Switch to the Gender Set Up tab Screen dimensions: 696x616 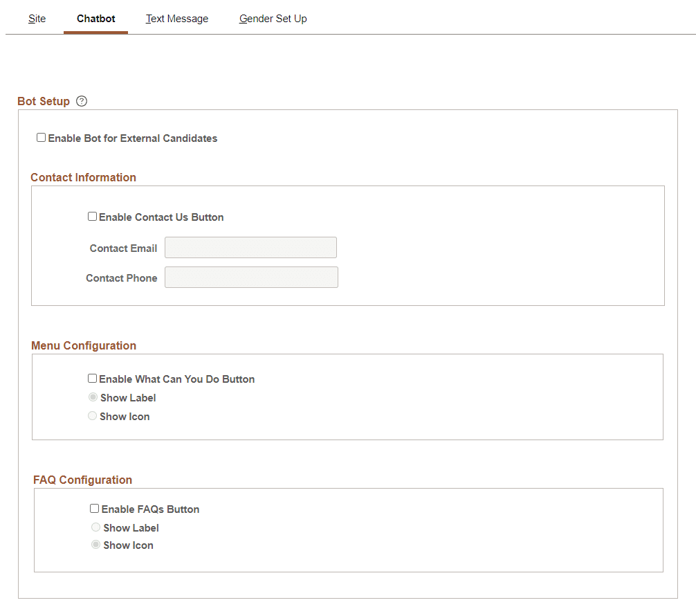273,19
